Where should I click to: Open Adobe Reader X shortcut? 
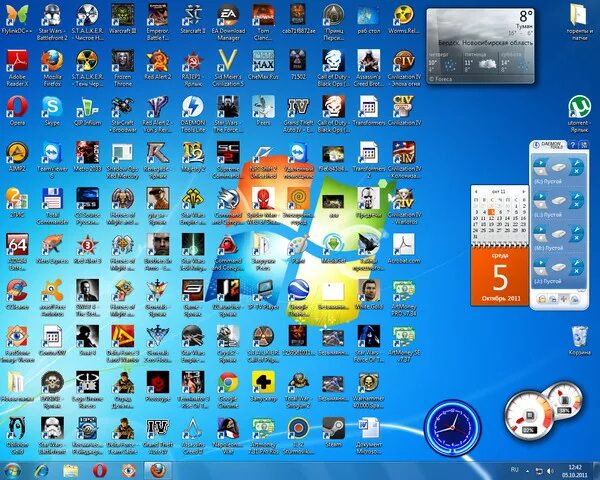click(x=17, y=68)
